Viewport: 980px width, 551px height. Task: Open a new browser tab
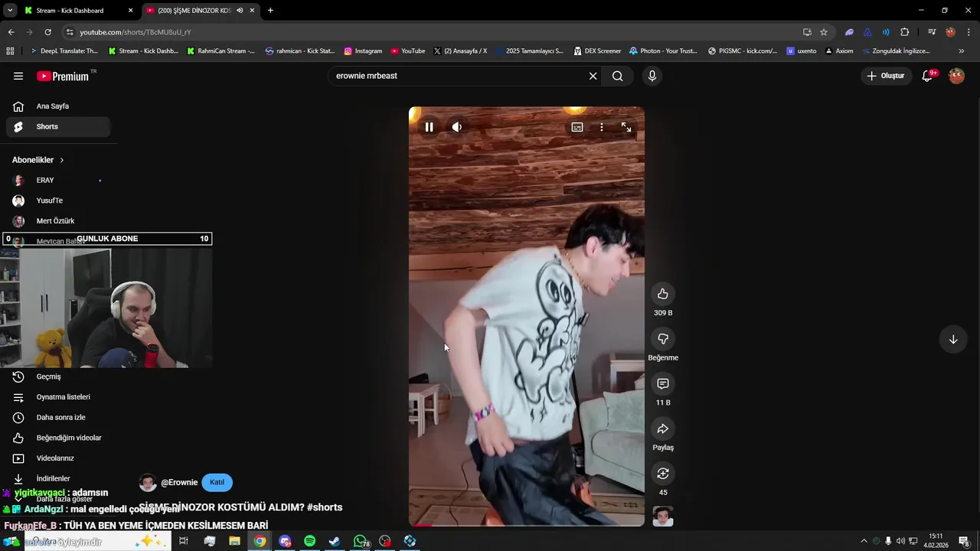(x=270, y=11)
